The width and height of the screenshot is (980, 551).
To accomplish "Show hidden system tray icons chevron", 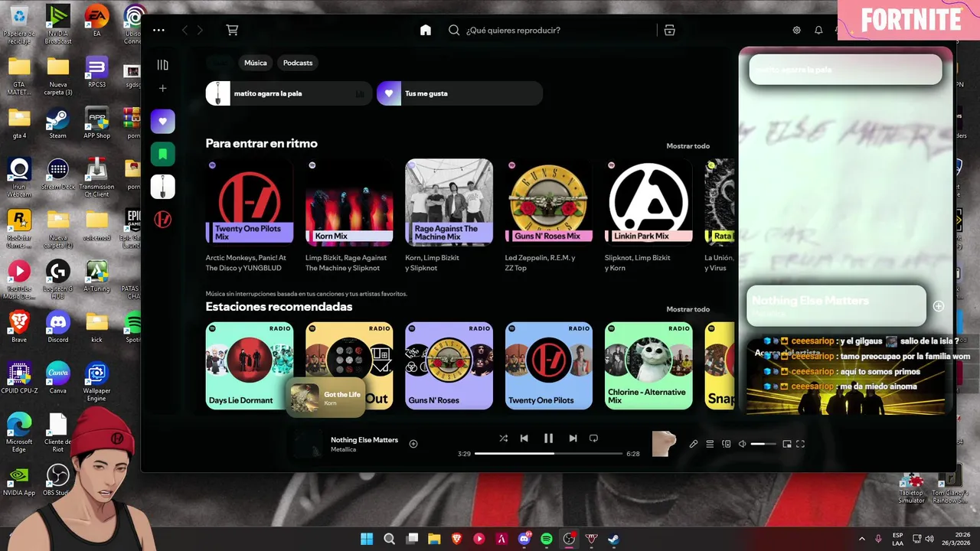I will click(x=861, y=539).
